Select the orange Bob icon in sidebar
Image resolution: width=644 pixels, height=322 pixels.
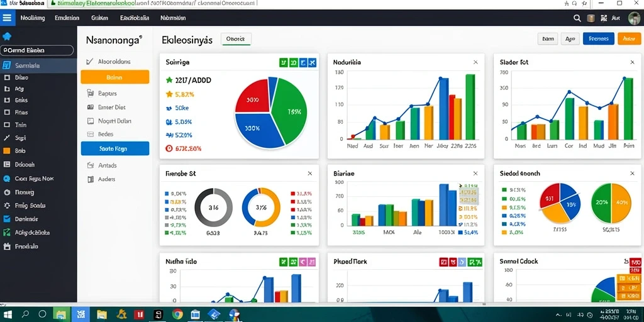(x=6, y=151)
